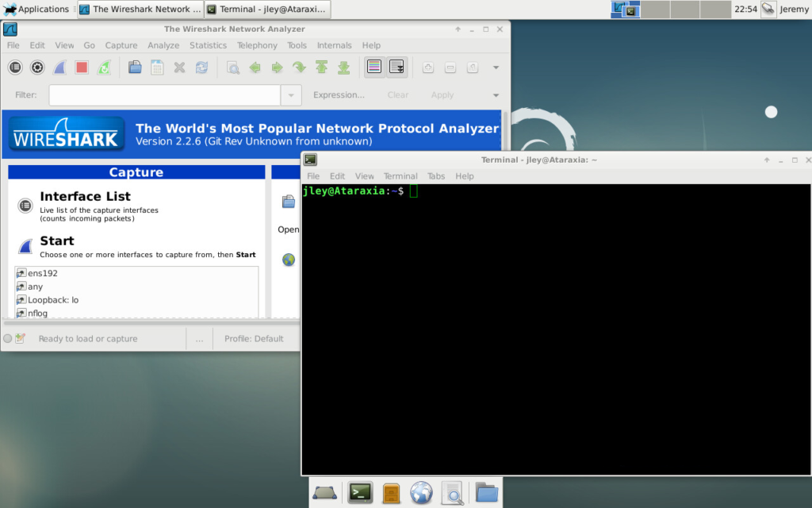The width and height of the screenshot is (812, 508).
Task: Jump to the first packet icon
Action: 322,67
